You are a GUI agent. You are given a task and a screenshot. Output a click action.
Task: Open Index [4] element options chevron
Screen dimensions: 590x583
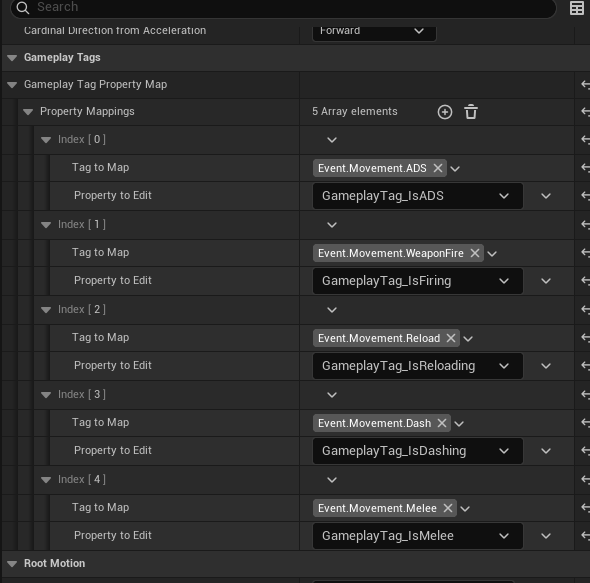[332, 480]
